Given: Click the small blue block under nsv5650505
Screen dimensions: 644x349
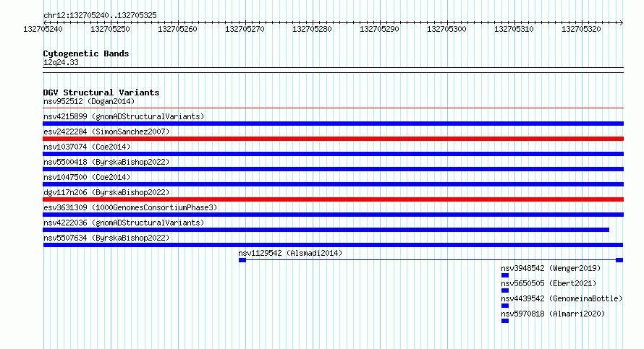Looking at the screenshot, I should point(505,290).
